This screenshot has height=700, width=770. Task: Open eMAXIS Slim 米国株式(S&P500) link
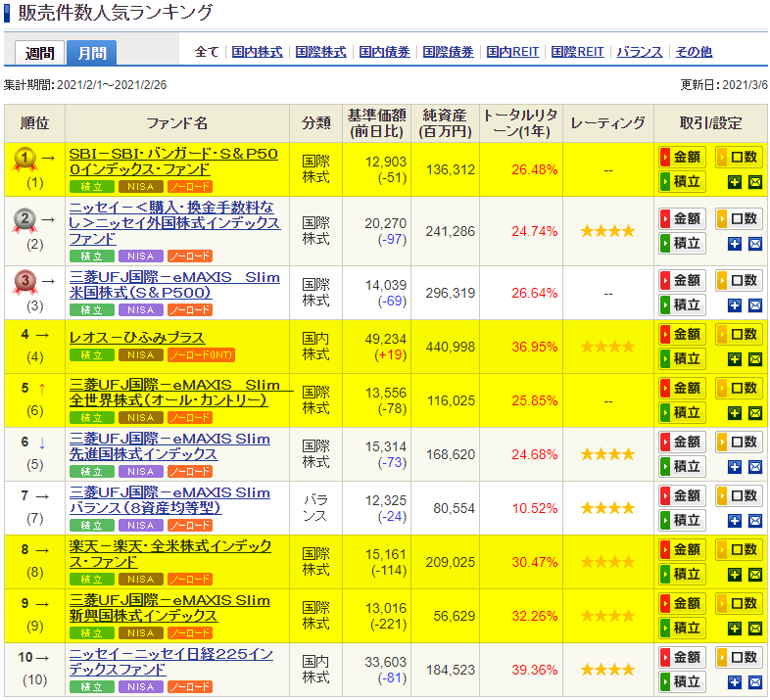pos(174,285)
